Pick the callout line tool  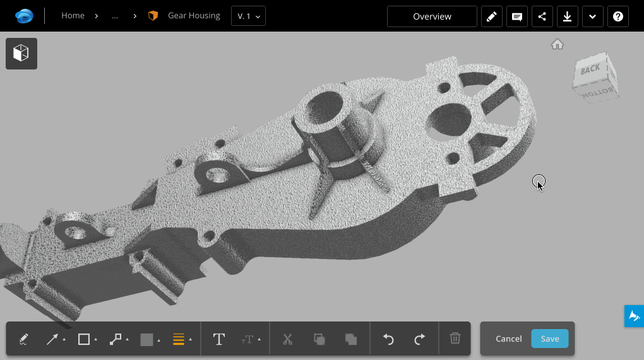pyautogui.click(x=116, y=339)
